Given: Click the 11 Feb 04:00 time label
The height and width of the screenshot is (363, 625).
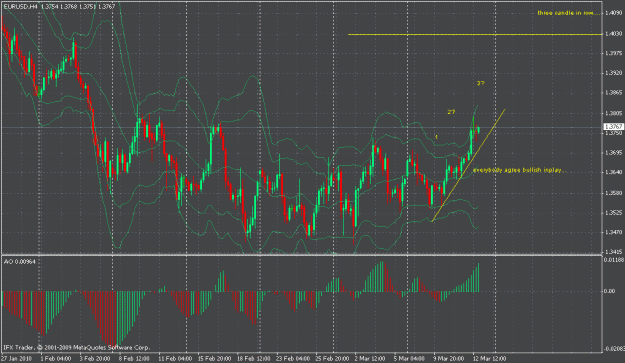Looking at the screenshot, I should pyautogui.click(x=175, y=358).
